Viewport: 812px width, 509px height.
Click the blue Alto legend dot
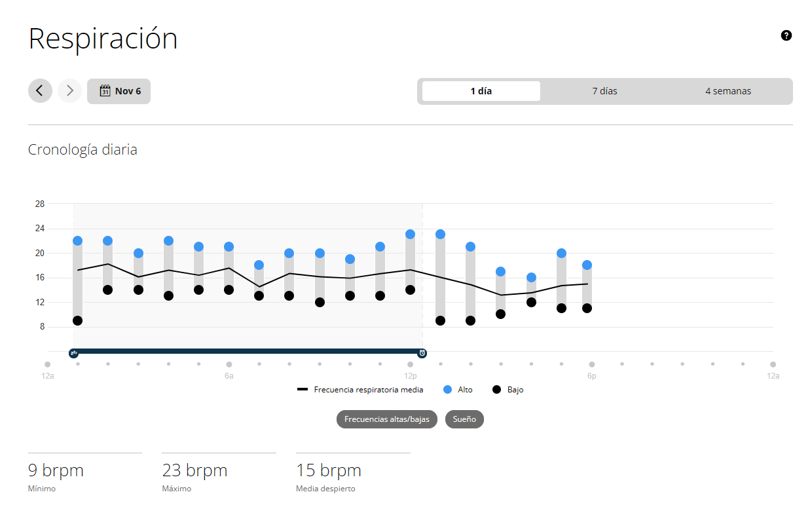click(x=448, y=389)
